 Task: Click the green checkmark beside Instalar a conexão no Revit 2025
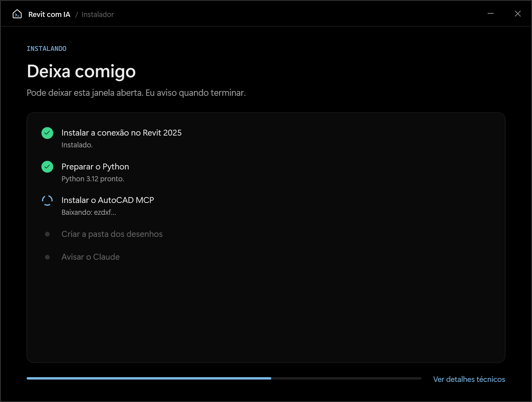point(47,133)
